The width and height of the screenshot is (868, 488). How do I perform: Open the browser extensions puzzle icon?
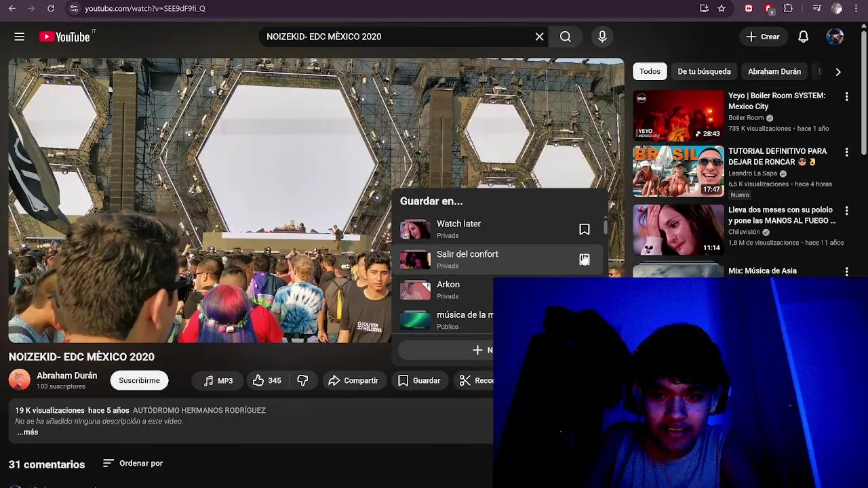tap(788, 8)
